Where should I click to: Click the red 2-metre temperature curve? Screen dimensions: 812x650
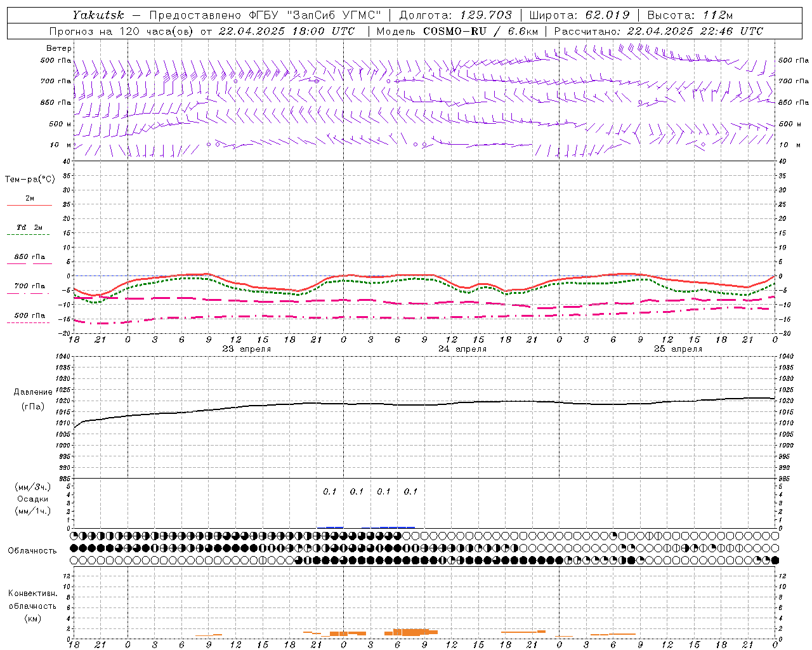pos(424,275)
